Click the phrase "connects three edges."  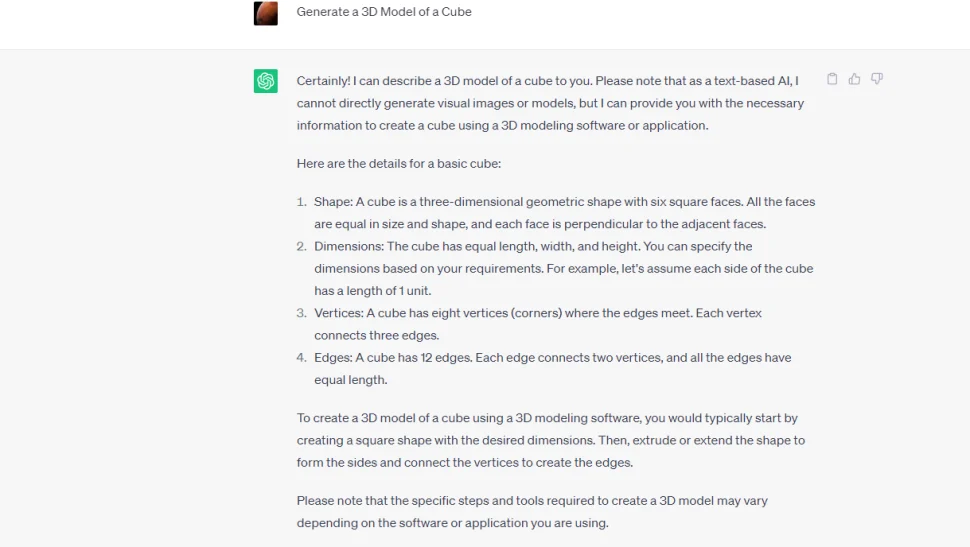click(x=376, y=335)
